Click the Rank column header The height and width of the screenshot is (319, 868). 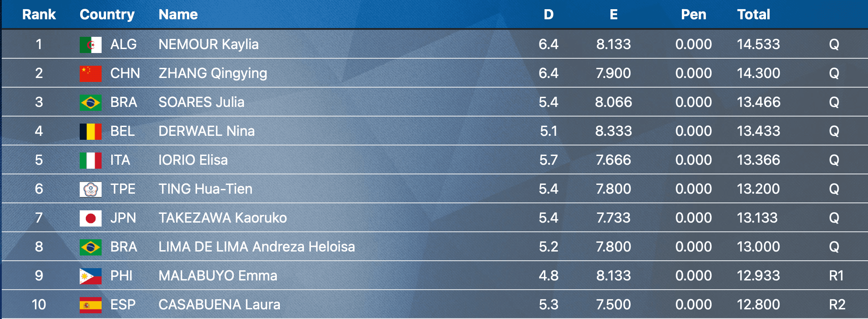coord(39,14)
